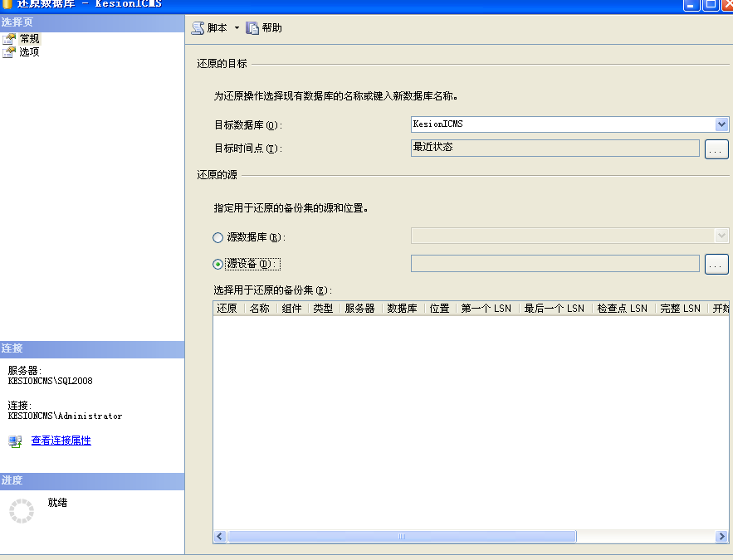Image resolution: width=733 pixels, height=560 pixels.
Task: Click the 名称 column header in backup list
Action: [261, 308]
